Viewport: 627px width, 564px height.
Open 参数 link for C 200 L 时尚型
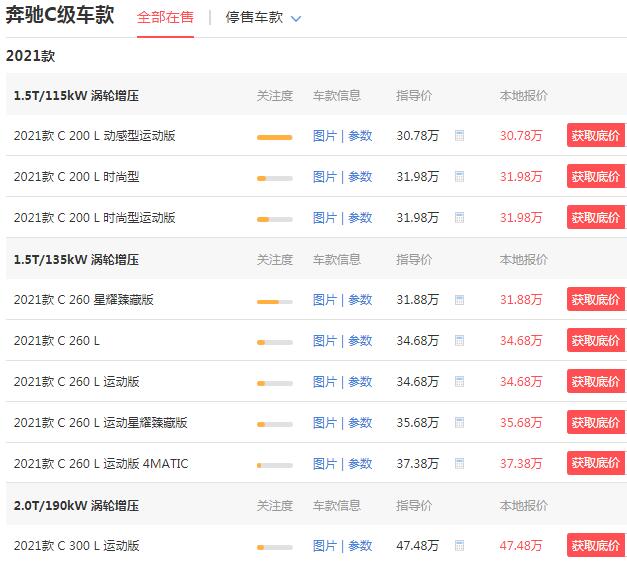(360, 177)
